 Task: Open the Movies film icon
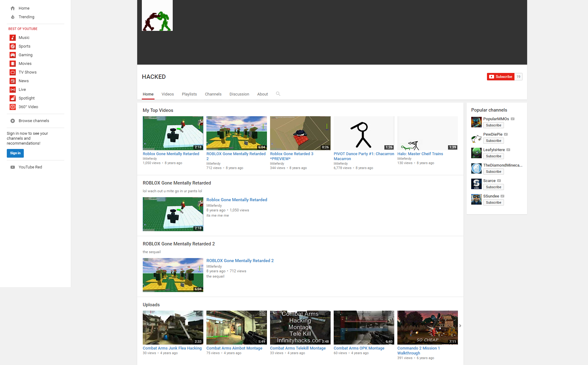coord(13,64)
